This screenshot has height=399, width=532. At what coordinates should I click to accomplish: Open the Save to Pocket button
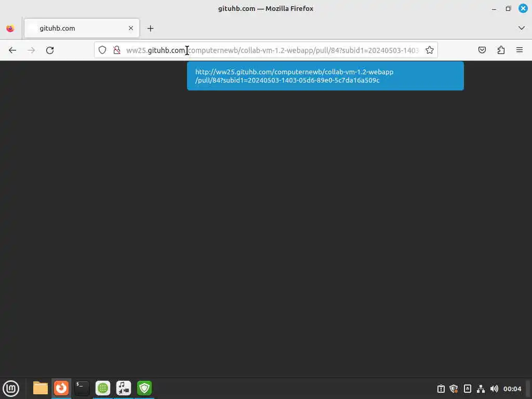482,50
